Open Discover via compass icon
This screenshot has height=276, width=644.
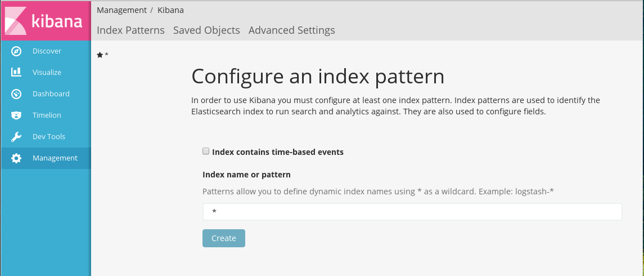tap(16, 51)
